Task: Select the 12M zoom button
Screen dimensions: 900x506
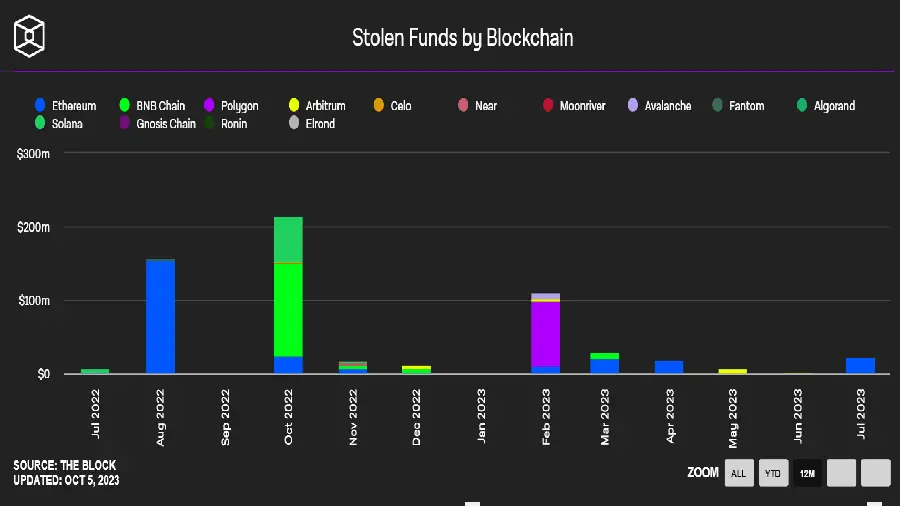Action: tap(807, 473)
